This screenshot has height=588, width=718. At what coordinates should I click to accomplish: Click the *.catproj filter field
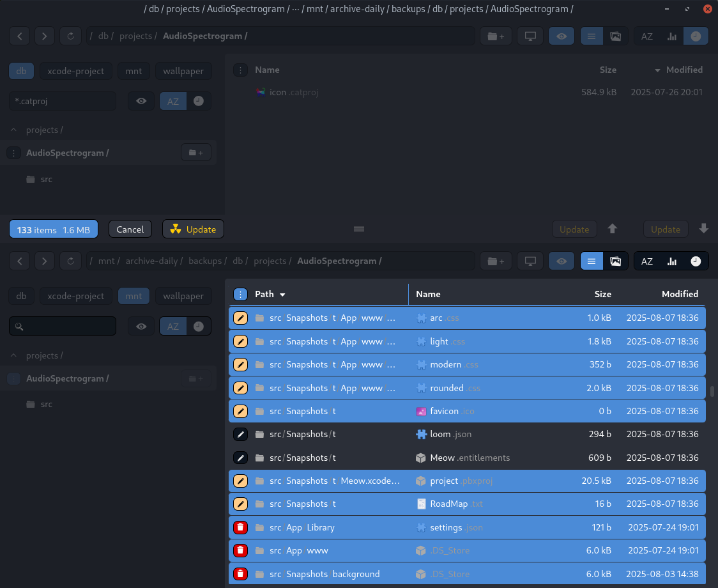63,101
